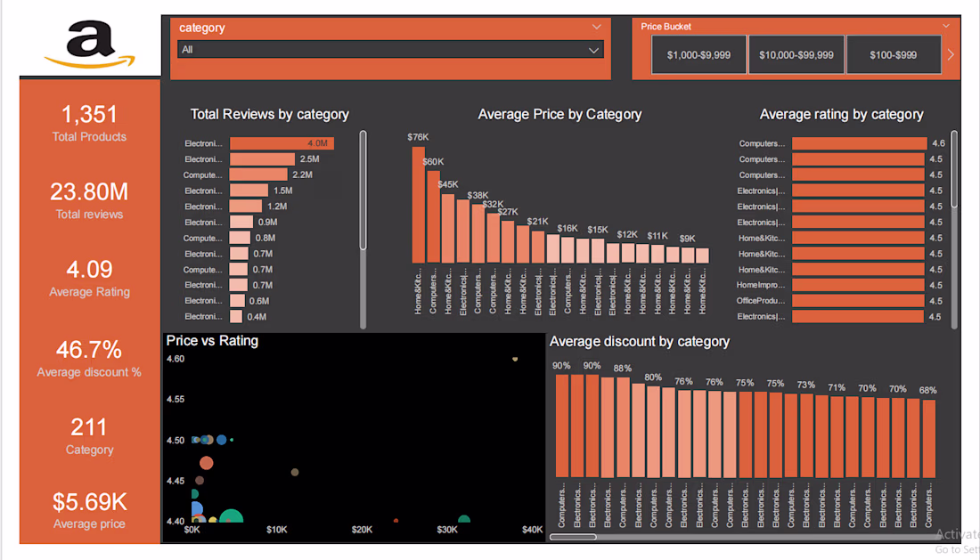The image size is (980, 560).
Task: Open the category All dropdown
Action: 390,50
